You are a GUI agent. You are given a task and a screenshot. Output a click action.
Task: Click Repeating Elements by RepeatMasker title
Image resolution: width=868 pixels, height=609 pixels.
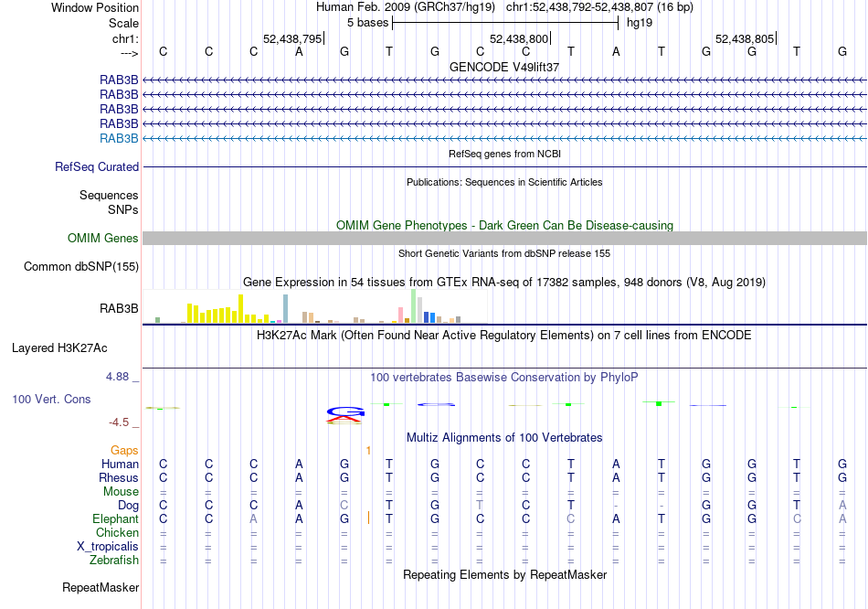click(x=505, y=574)
